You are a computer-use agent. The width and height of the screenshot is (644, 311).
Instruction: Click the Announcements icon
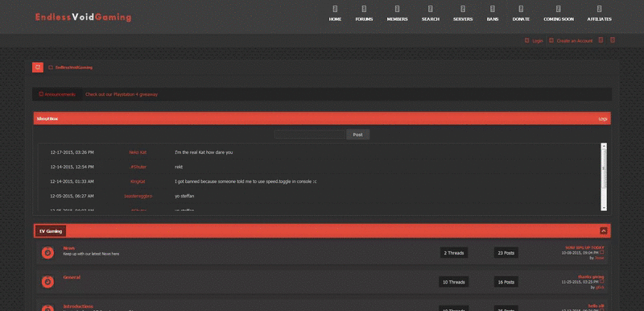click(x=41, y=94)
